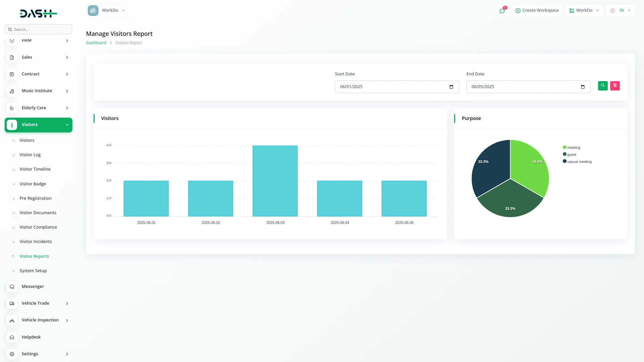Screen dimensions: 644x362
Task: Open Visitor Log menu item
Action: (30, 155)
